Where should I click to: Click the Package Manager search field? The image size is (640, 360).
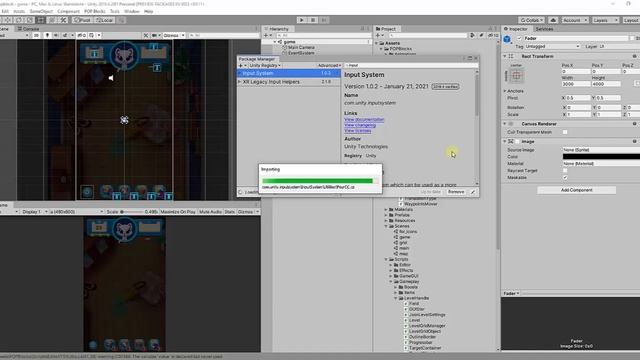pyautogui.click(x=411, y=65)
